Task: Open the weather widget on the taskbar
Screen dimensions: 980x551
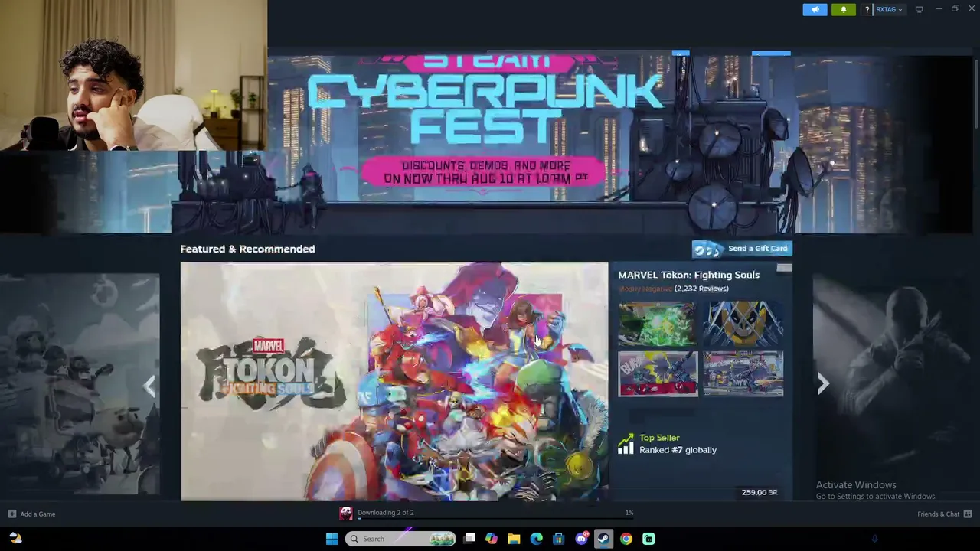Action: [15, 539]
